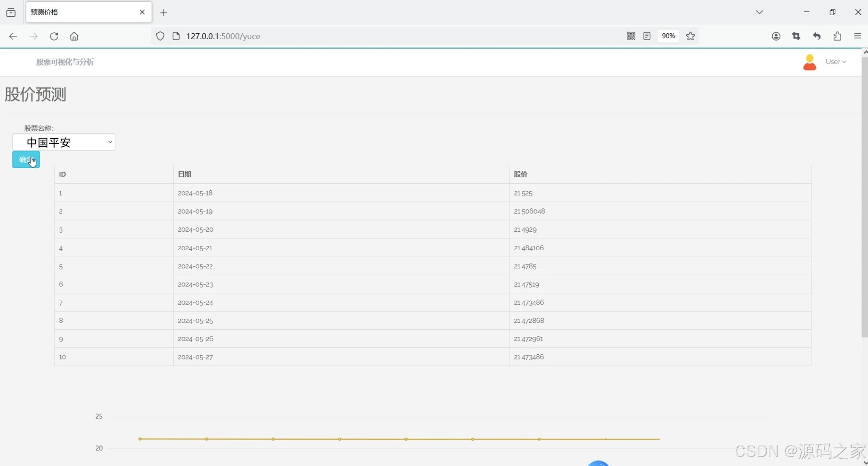Open the QR code icon in address bar

(631, 36)
